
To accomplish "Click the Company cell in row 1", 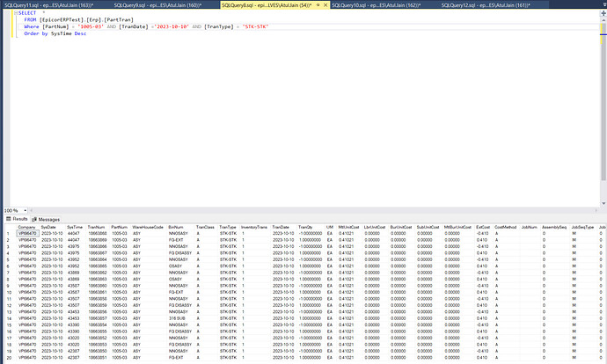I will pyautogui.click(x=27, y=234).
